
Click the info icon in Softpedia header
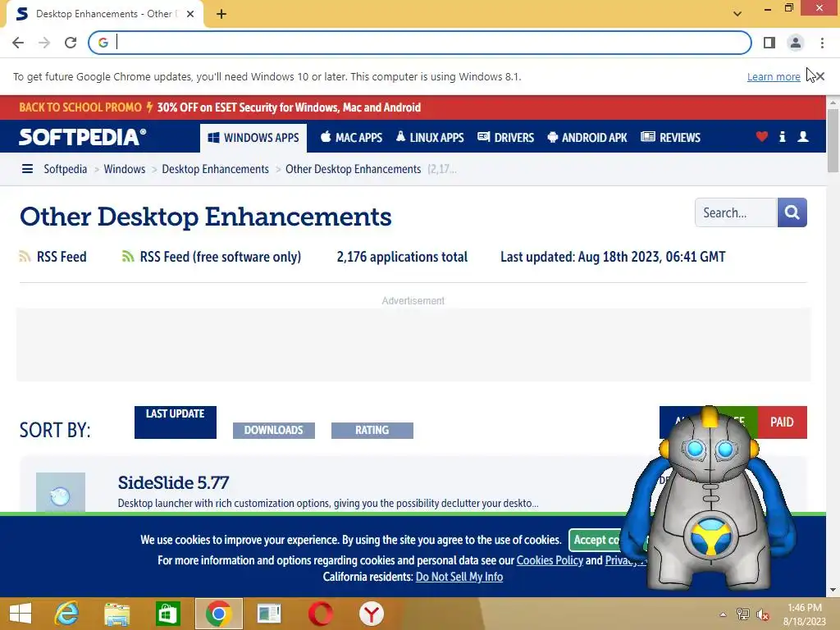(x=782, y=137)
